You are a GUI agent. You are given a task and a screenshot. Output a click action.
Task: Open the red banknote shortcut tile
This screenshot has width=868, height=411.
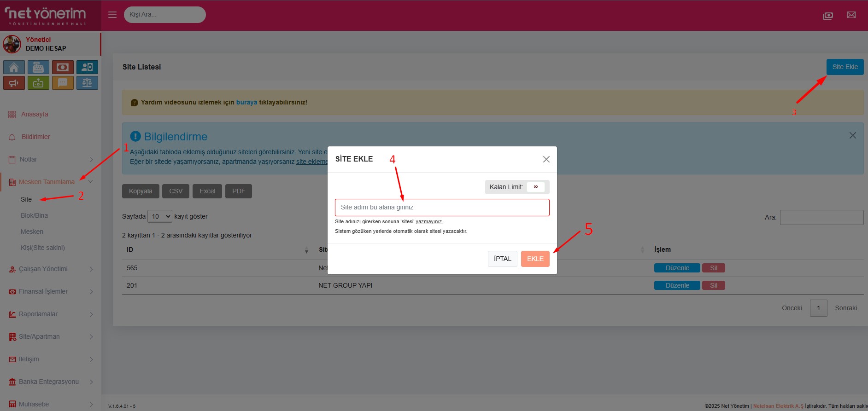click(63, 67)
